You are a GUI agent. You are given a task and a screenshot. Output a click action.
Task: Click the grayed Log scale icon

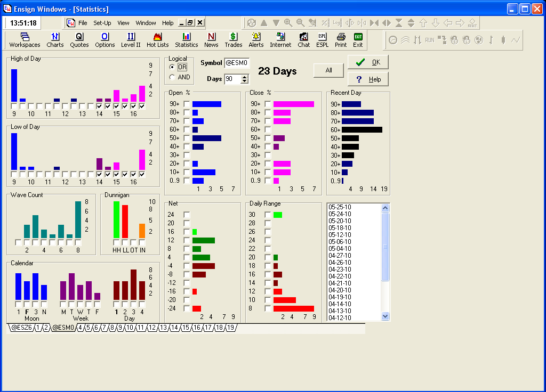tap(337, 23)
